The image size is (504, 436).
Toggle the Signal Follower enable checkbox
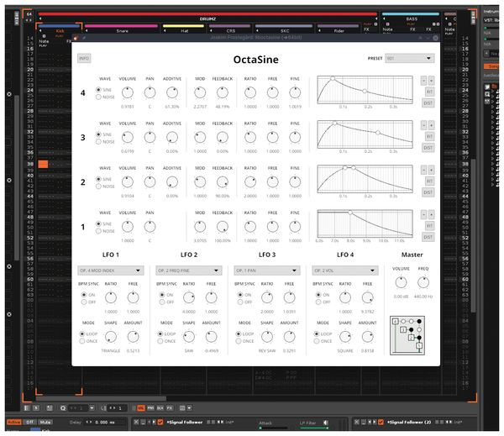click(x=160, y=423)
